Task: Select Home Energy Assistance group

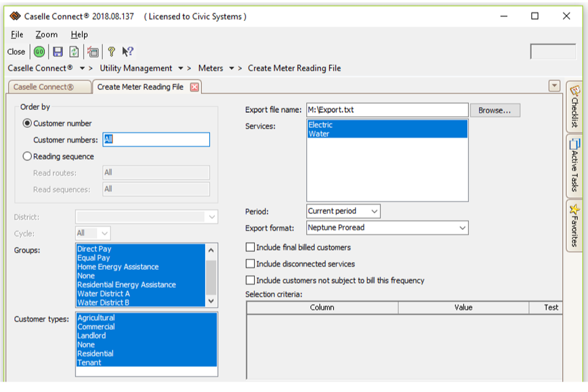Action: (141, 267)
